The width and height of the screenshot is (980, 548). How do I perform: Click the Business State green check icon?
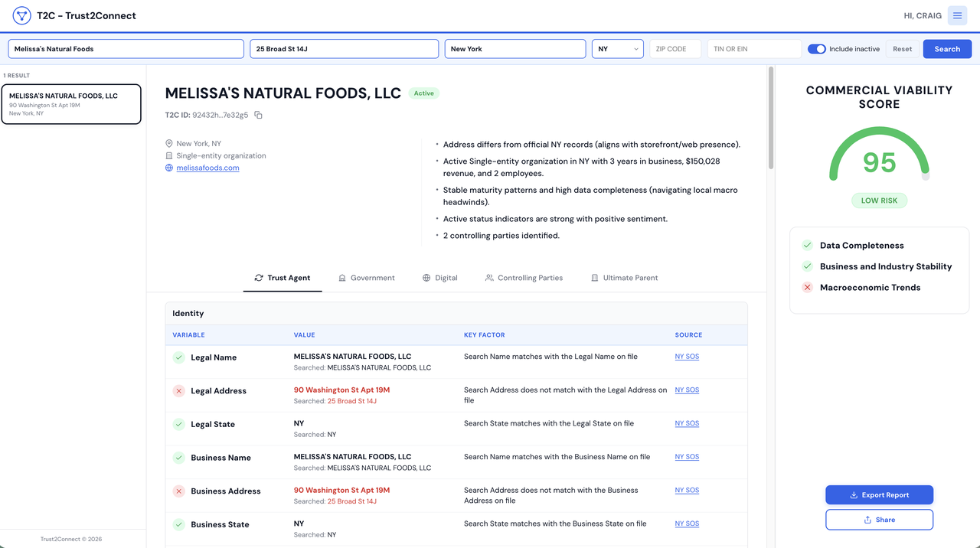pos(178,524)
